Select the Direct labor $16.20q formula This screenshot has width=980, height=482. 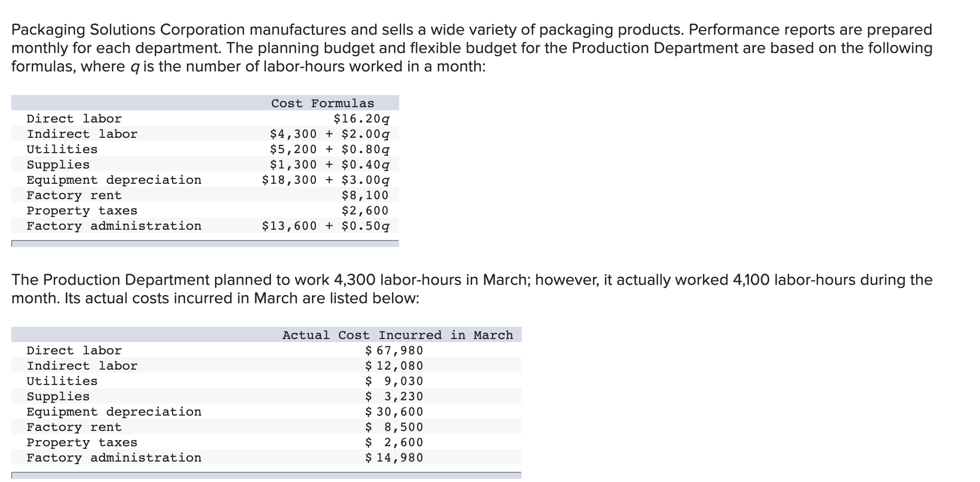click(x=362, y=119)
